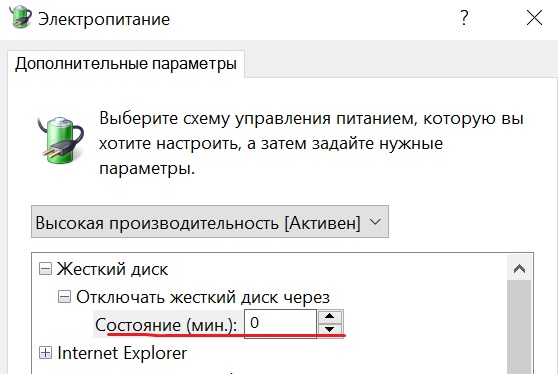Click the settings list vertical scrollbar track
This screenshot has height=374, width=558.
(520, 327)
